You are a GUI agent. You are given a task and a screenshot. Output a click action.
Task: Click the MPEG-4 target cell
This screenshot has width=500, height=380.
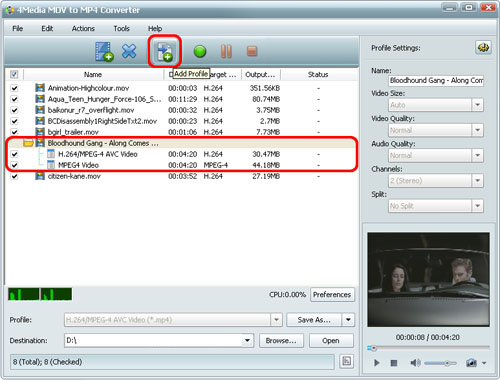pos(215,165)
